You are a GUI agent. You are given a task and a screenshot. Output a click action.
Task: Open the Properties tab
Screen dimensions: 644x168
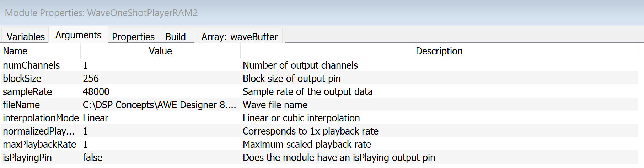(133, 37)
